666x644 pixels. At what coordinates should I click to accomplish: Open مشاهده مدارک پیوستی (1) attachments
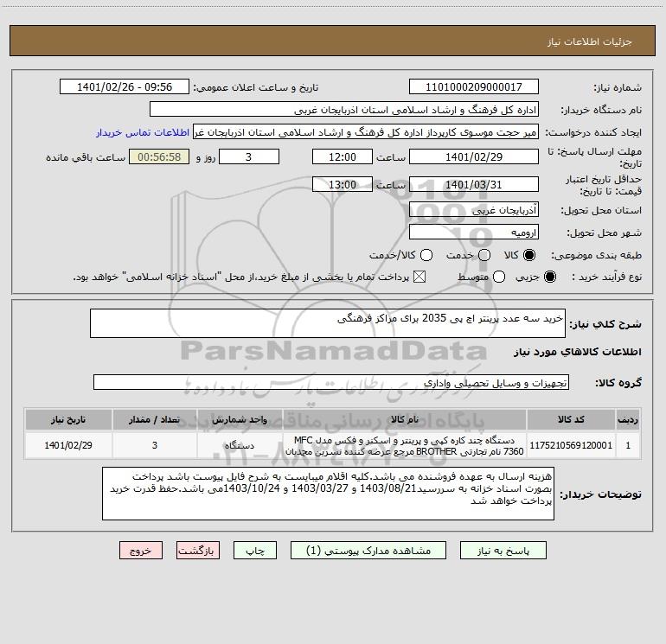(368, 551)
